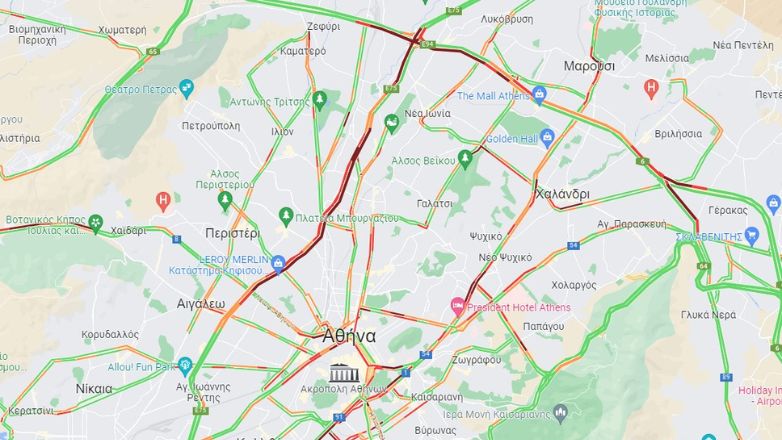
Task: Open the Βοτανικός Κήπος garden pin
Action: click(x=95, y=223)
